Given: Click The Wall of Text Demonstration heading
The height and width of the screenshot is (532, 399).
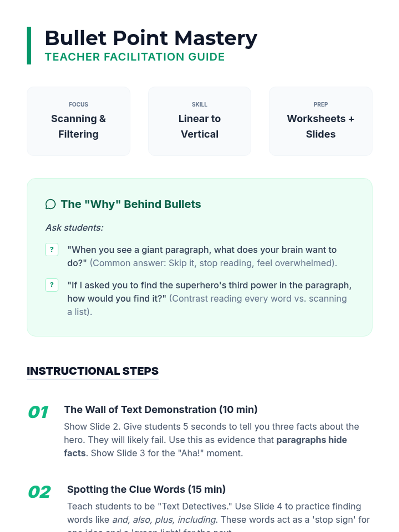Looking at the screenshot, I should tap(161, 409).
